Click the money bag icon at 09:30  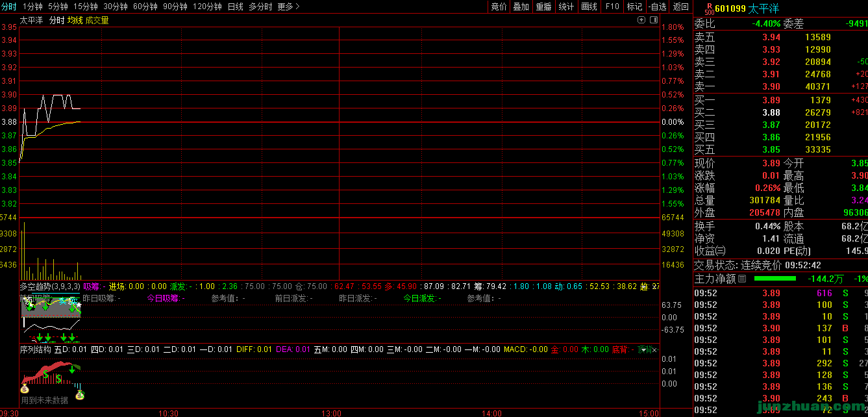(x=25, y=389)
